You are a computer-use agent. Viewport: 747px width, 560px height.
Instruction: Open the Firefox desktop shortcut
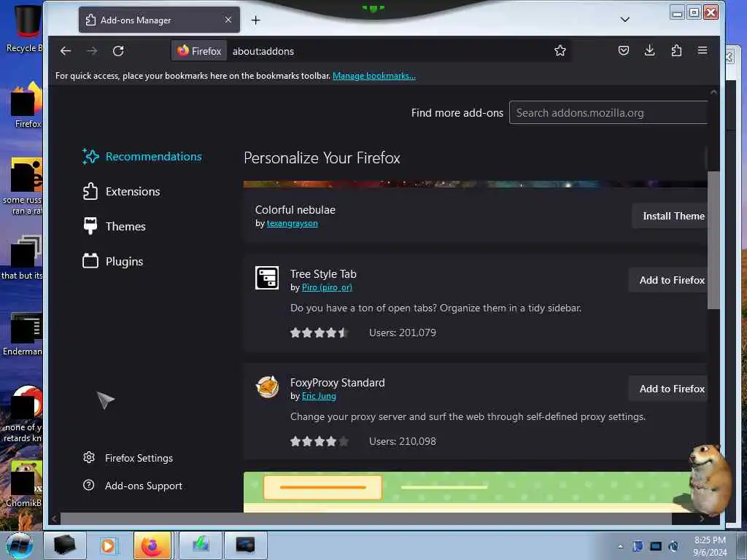[x=27, y=105]
